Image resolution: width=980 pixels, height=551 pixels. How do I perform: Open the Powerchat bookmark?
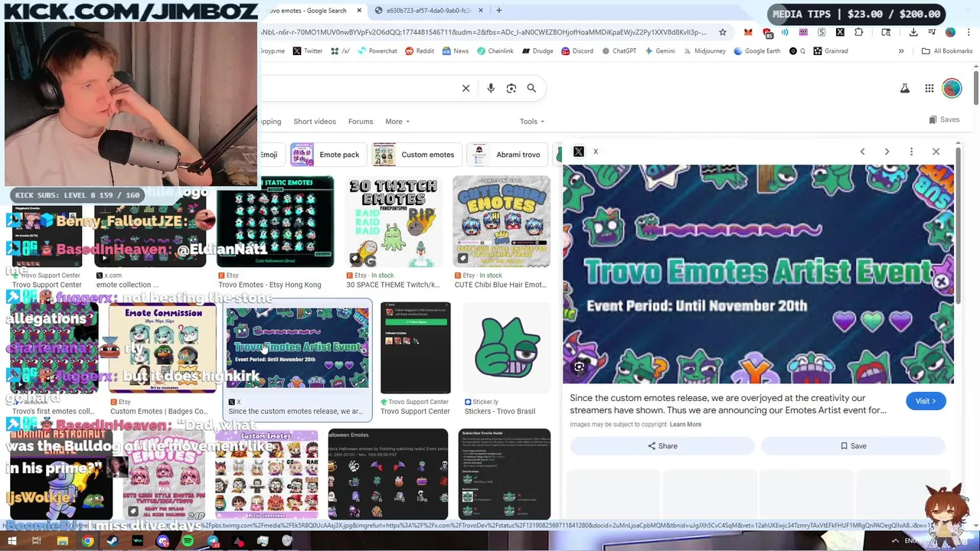[x=377, y=51]
